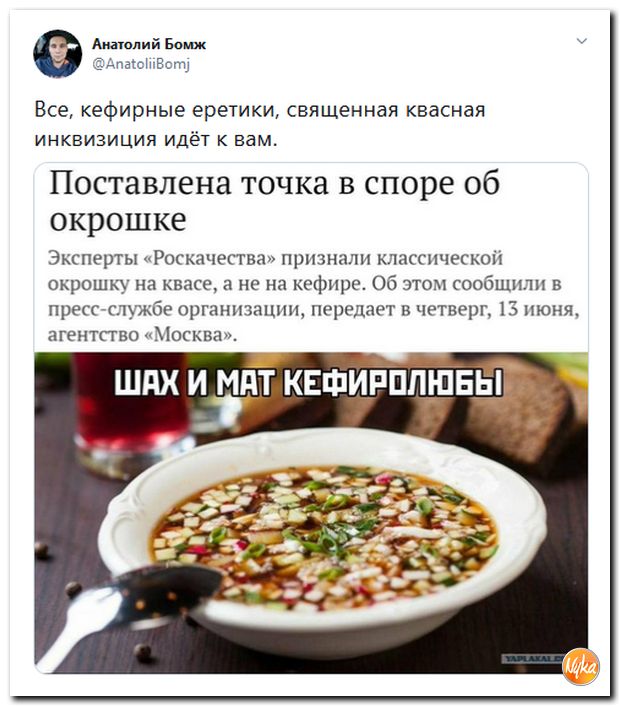Click the «Роскачества» article description text

pyautogui.click(x=313, y=296)
